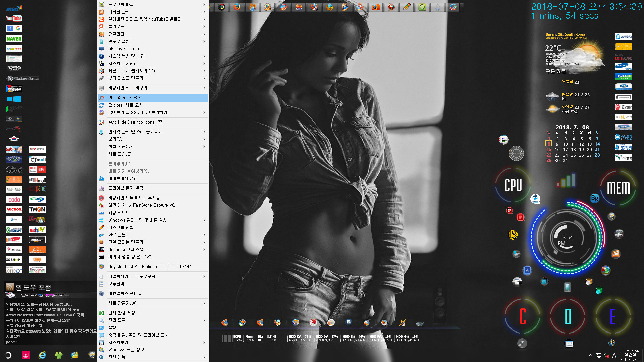Open the msn shortcut icon
Viewport: 644px width, 362px height.
14,8
